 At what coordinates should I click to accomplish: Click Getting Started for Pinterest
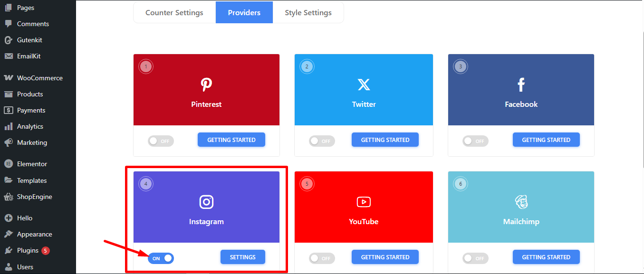(x=231, y=140)
